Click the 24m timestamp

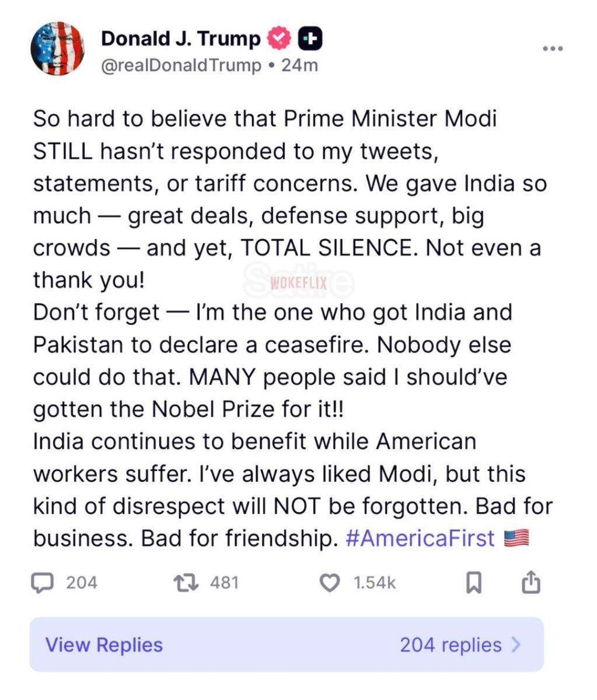tap(299, 65)
